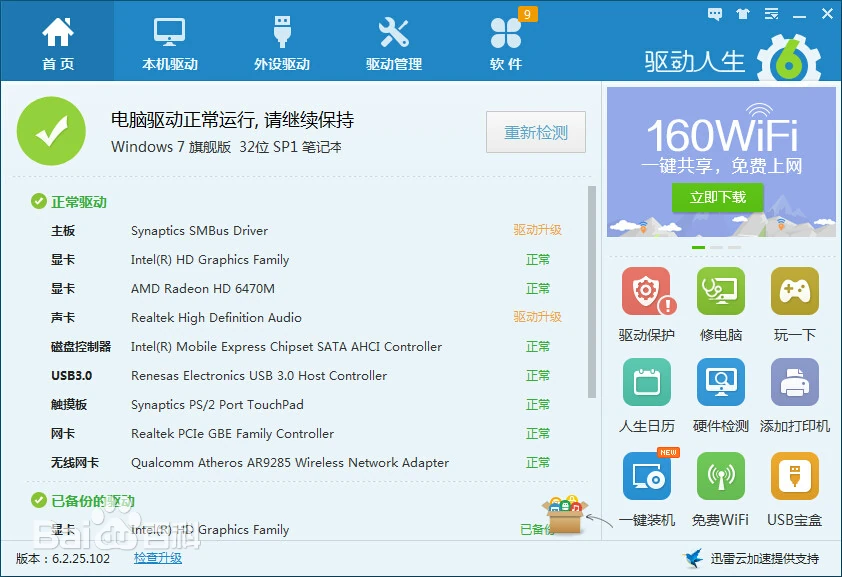Click 立即下载 on 160WiFi banner
This screenshot has width=842, height=577.
(x=717, y=197)
